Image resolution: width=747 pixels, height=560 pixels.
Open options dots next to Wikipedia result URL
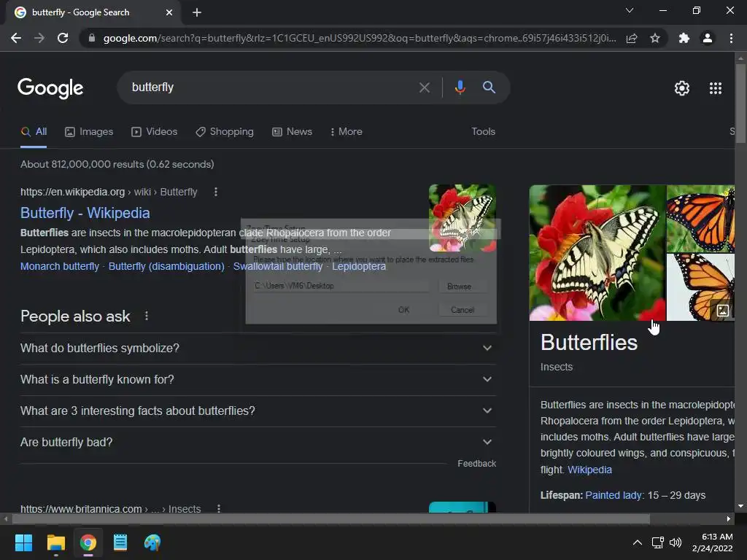(x=216, y=192)
